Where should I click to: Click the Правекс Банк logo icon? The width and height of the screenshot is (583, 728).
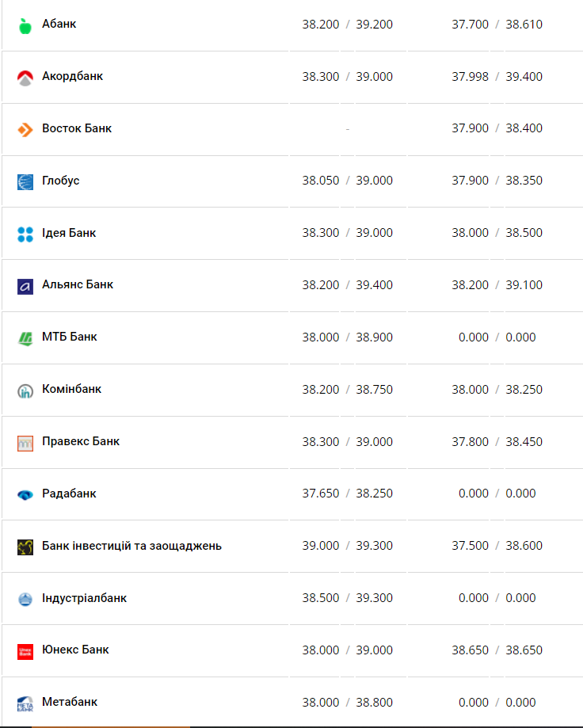[x=25, y=443]
